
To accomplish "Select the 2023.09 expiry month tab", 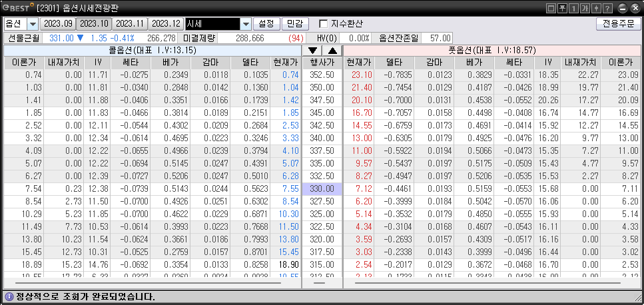I will [x=58, y=24].
